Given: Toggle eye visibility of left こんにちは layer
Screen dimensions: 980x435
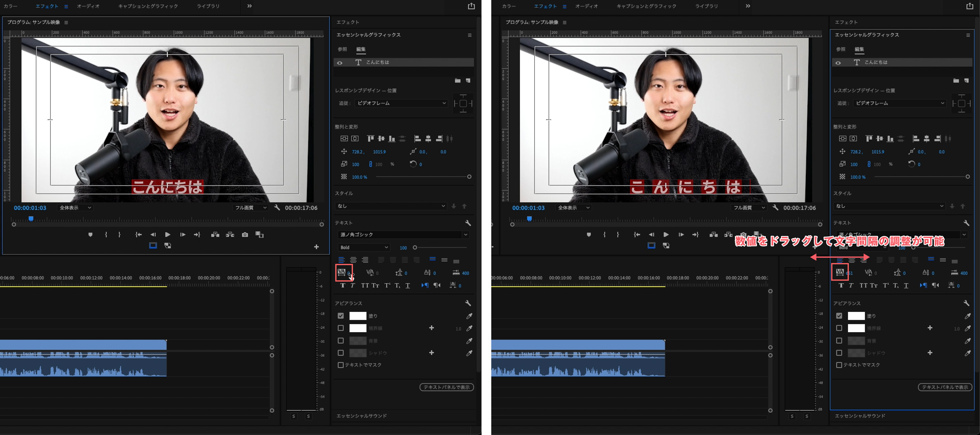Looking at the screenshot, I should click(x=340, y=63).
